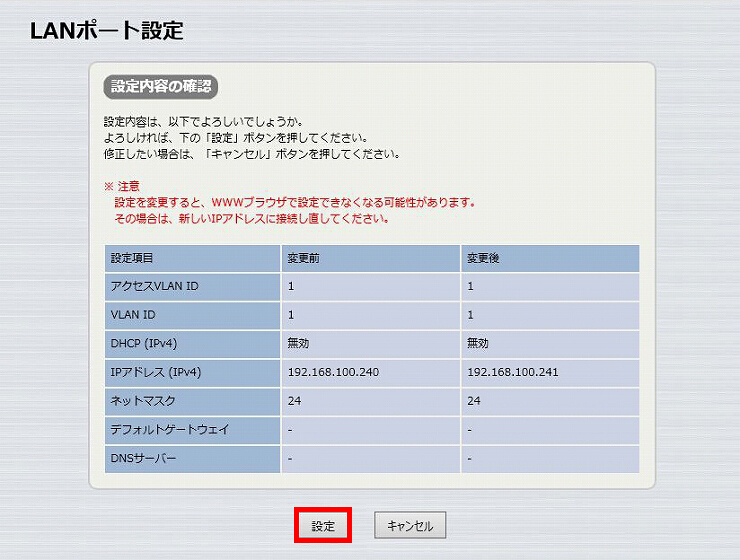The width and height of the screenshot is (740, 560).
Task: Click the red line about 新しいIPアドレス
Action: point(252,218)
